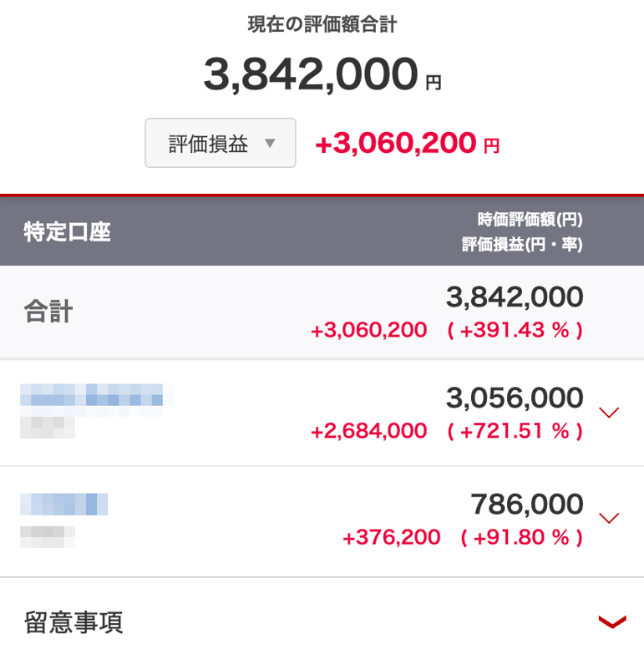This screenshot has width=644, height=665.
Task: Open the second blurred stock name
Action: pyautogui.click(x=64, y=504)
